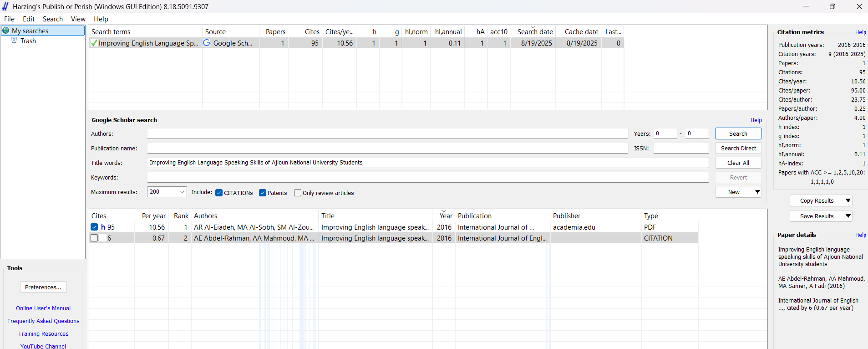Sort results by Per year column header
The height and width of the screenshot is (349, 868).
point(151,216)
